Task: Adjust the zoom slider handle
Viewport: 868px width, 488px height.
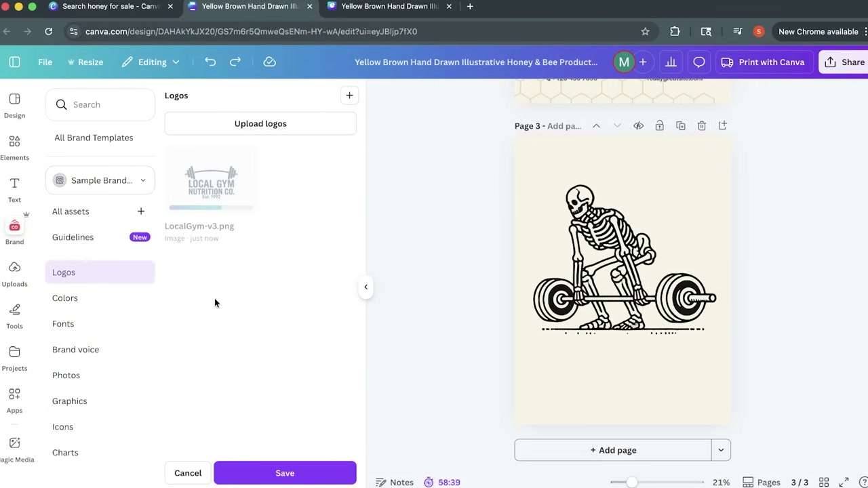Action: point(632,483)
